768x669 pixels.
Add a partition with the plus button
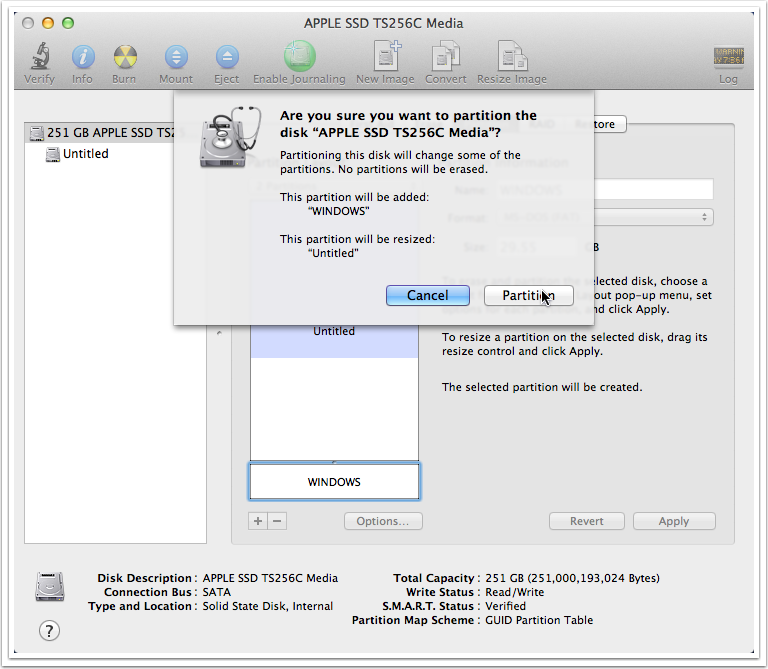coord(259,521)
